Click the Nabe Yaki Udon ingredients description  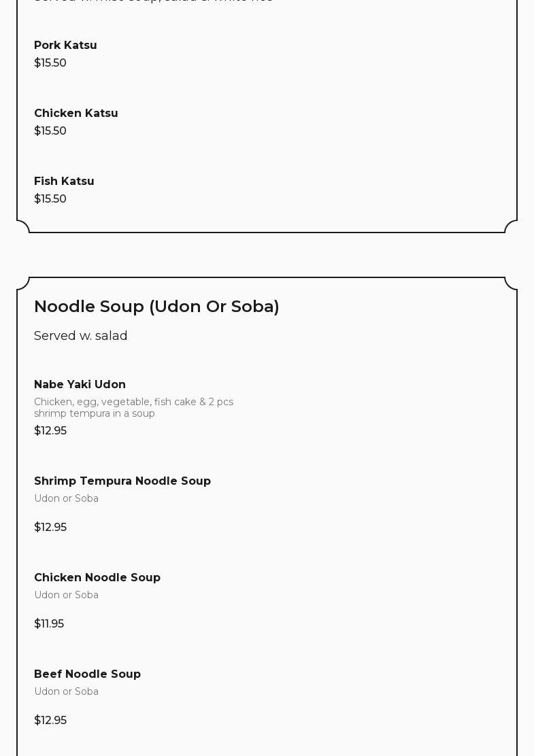point(133,407)
